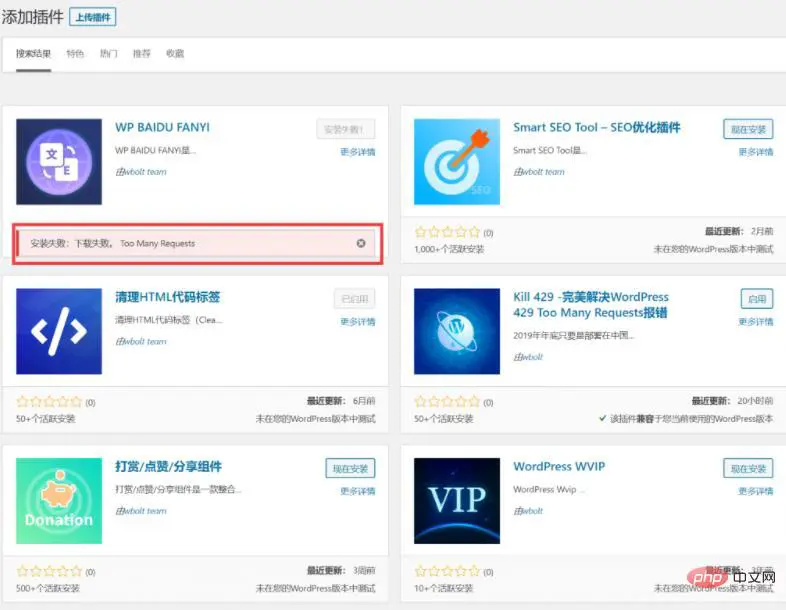Dismiss the Too Many Requests error notice
This screenshot has height=610, width=786.
[361, 243]
